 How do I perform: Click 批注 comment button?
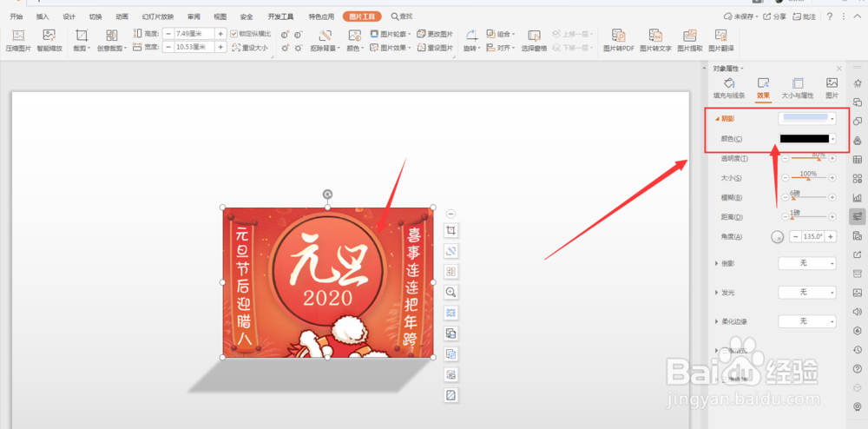coord(805,16)
